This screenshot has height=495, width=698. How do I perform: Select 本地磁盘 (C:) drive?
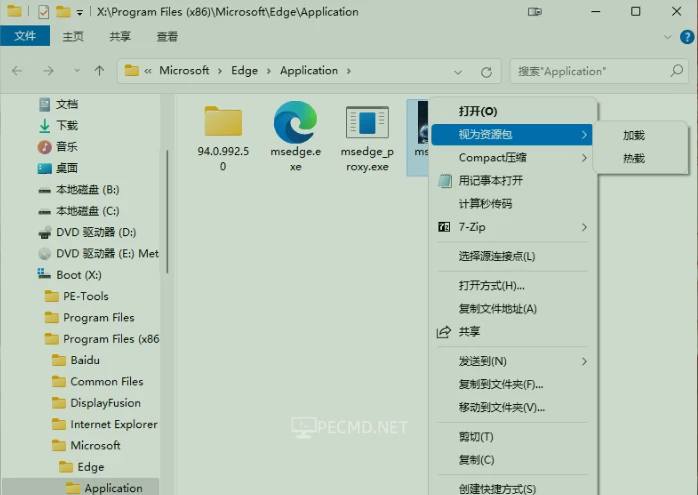coord(87,211)
